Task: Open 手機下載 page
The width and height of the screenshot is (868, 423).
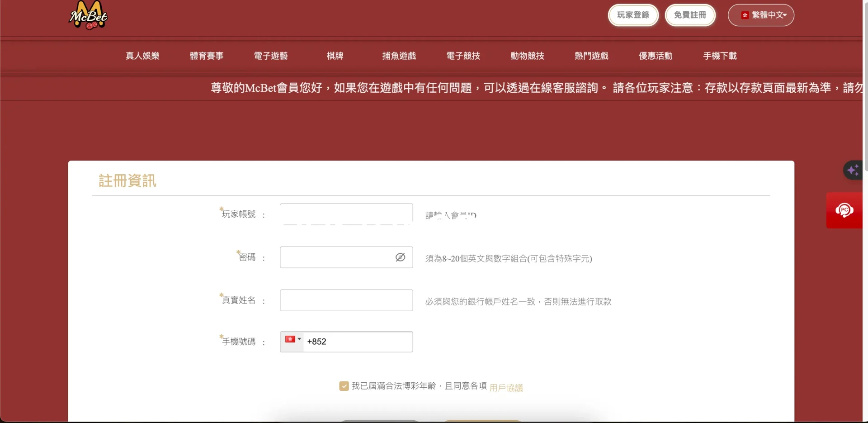Action: point(720,56)
